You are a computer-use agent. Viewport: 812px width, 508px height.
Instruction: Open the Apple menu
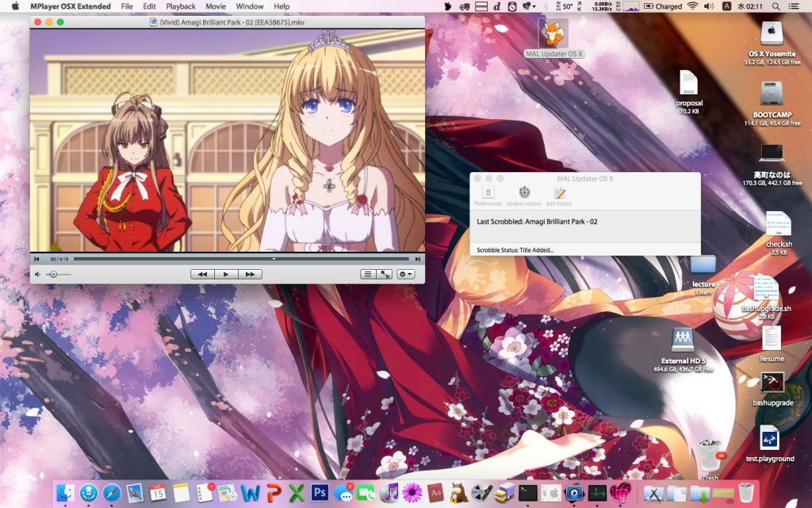pyautogui.click(x=16, y=6)
